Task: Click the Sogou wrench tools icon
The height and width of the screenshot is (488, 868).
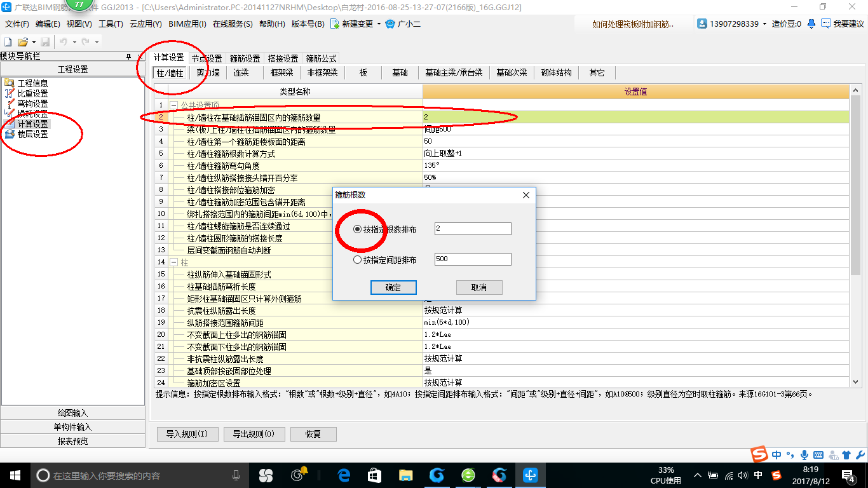Action: (860, 455)
